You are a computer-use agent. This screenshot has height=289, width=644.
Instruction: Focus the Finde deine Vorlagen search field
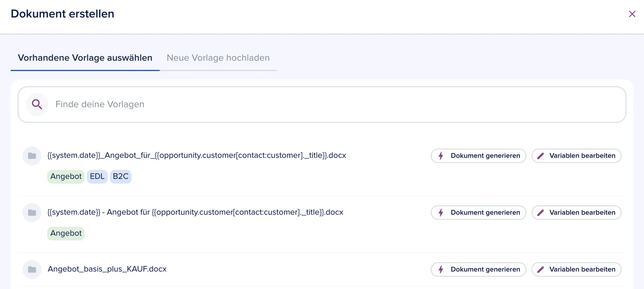point(322,104)
